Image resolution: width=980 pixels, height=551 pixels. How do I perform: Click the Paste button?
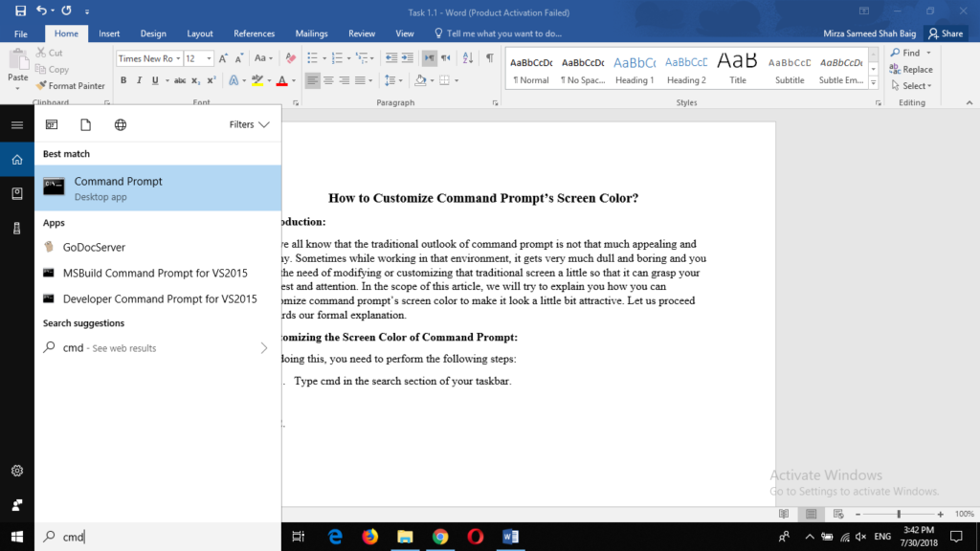pos(17,67)
